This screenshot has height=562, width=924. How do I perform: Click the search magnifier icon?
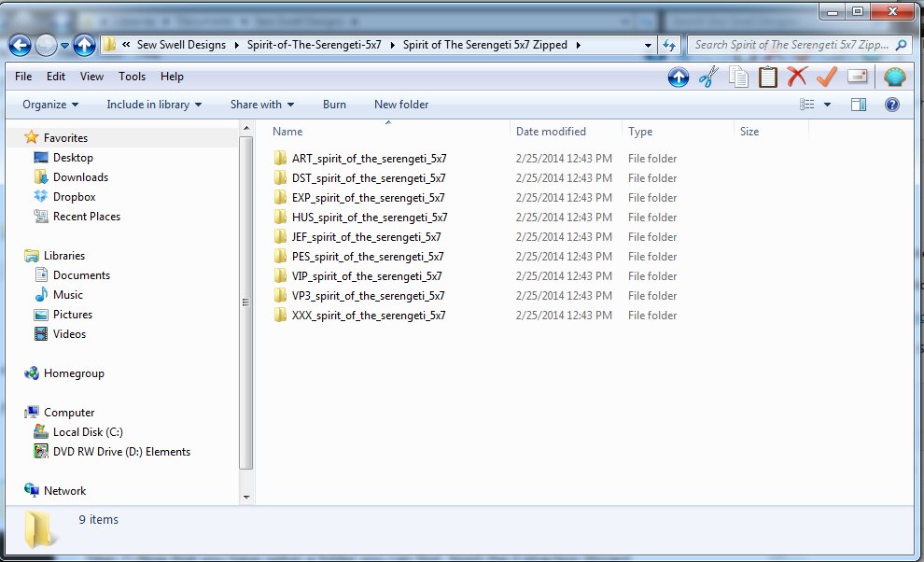tap(901, 45)
